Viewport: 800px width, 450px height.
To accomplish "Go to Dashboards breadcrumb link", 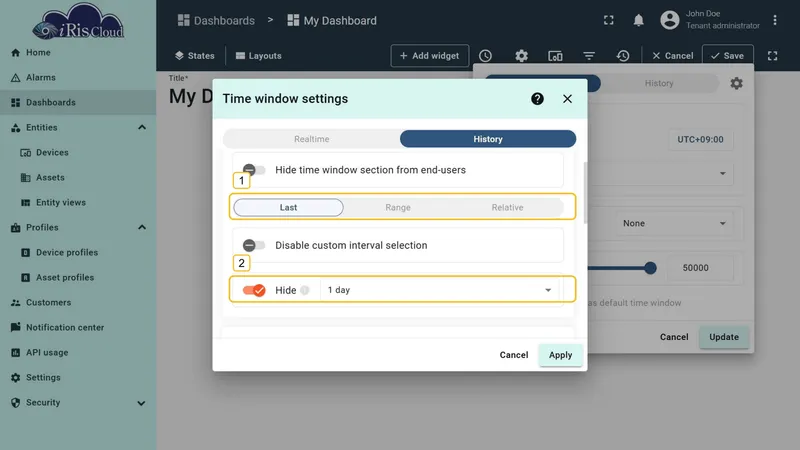I will 216,20.
